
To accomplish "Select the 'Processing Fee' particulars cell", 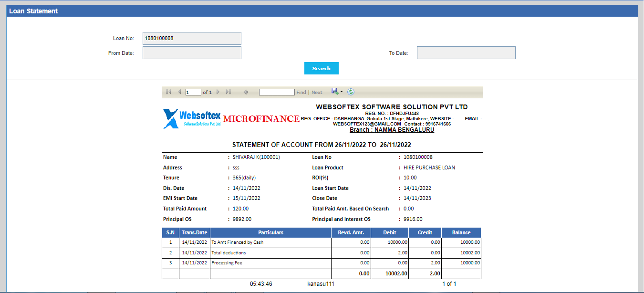I will point(270,263).
